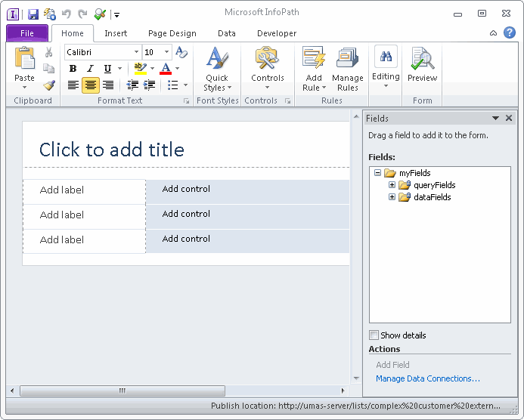The width and height of the screenshot is (524, 420).
Task: Switch to the Data tab
Action: [227, 33]
